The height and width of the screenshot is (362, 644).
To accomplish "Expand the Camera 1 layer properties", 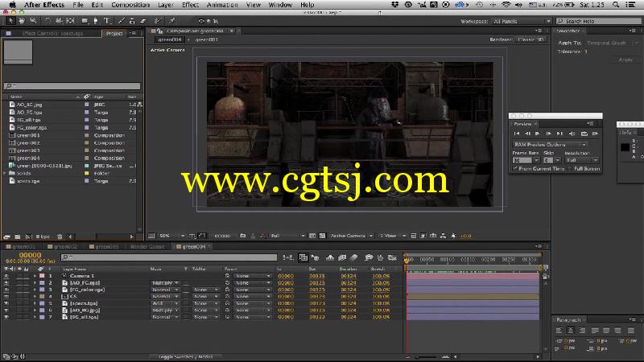I will [35, 276].
